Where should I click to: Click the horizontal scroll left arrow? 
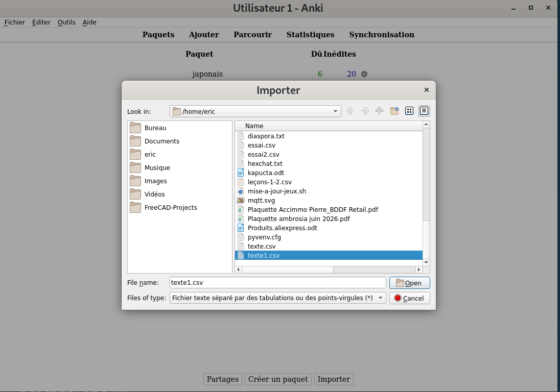tap(238, 269)
